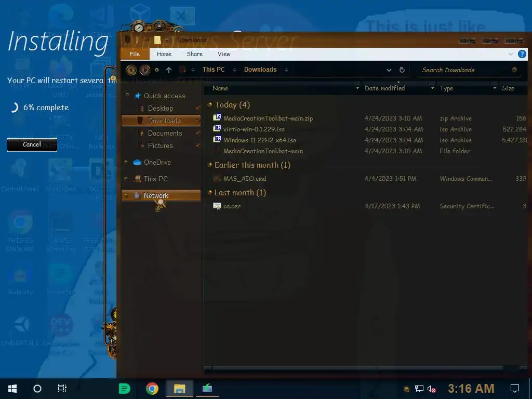Expand the Quick access tree node
532x399 pixels.
pos(128,96)
